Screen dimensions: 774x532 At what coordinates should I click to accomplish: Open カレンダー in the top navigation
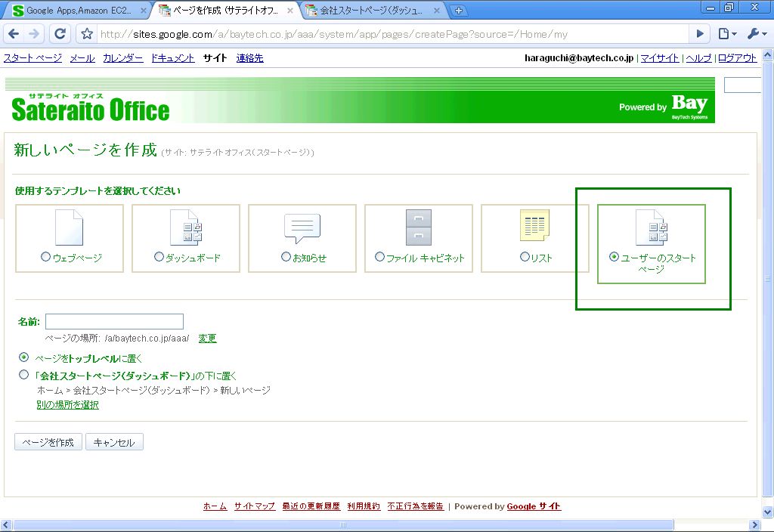point(123,57)
